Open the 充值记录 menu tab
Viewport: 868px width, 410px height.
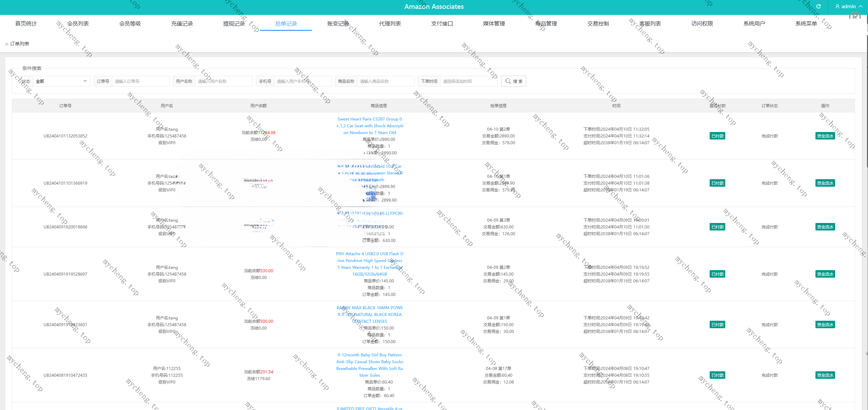point(182,23)
